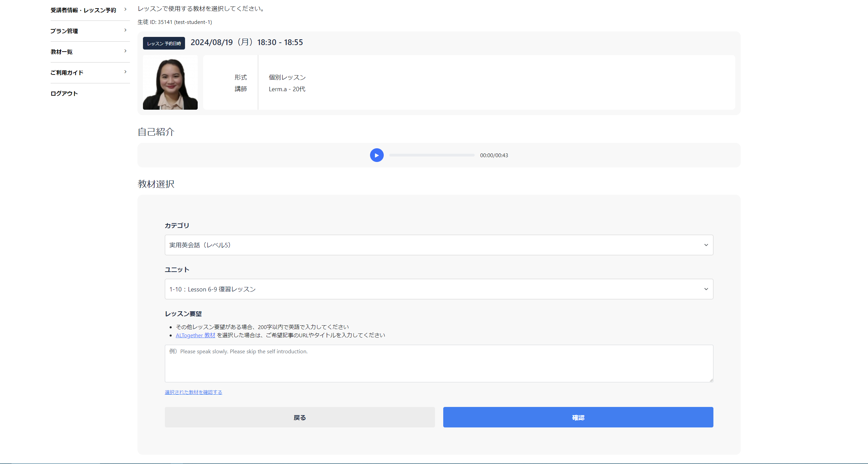Viewport: 868px width, 464px height.
Task: Click the audio progress bar
Action: tap(432, 155)
